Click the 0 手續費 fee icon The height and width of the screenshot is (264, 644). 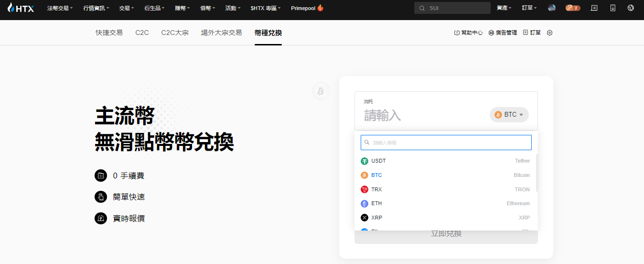click(101, 176)
